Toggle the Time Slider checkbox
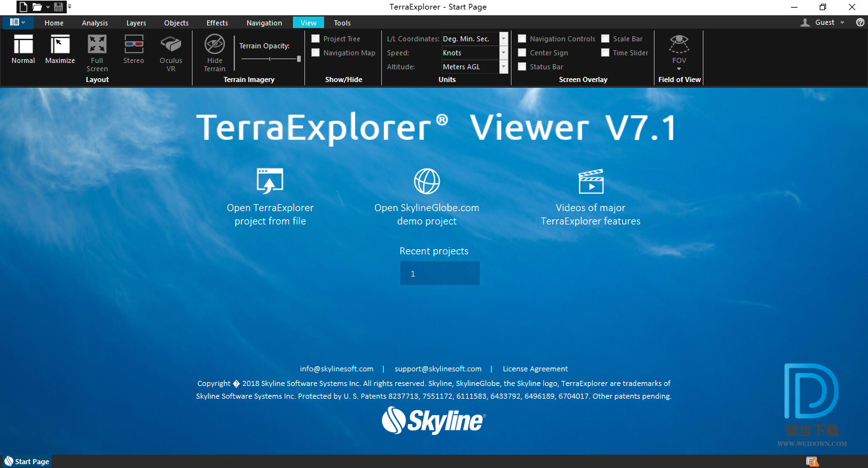 click(606, 53)
